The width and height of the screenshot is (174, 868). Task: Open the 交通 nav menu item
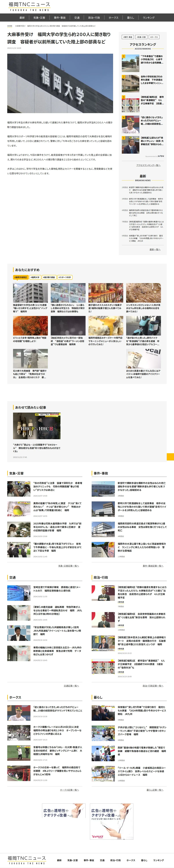click(x=77, y=18)
